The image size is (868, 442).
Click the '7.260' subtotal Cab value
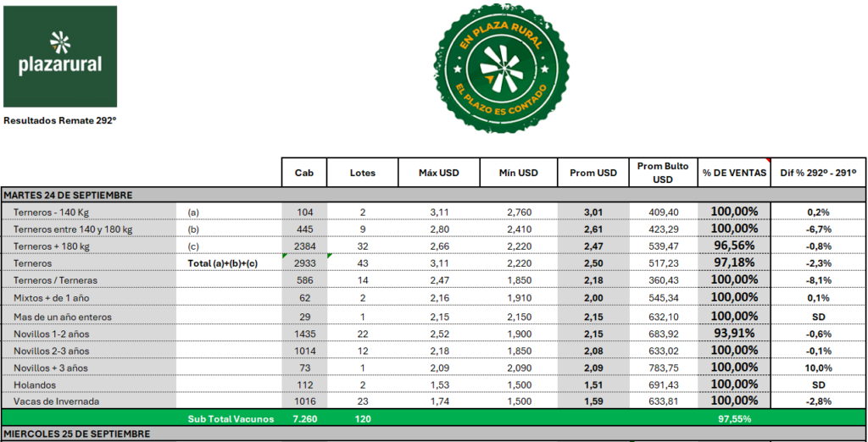(304, 419)
